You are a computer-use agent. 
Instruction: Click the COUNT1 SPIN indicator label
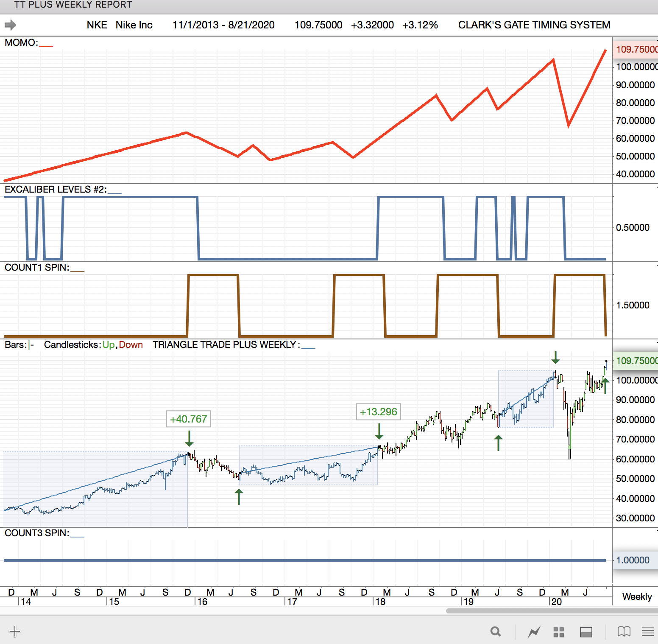click(x=36, y=268)
